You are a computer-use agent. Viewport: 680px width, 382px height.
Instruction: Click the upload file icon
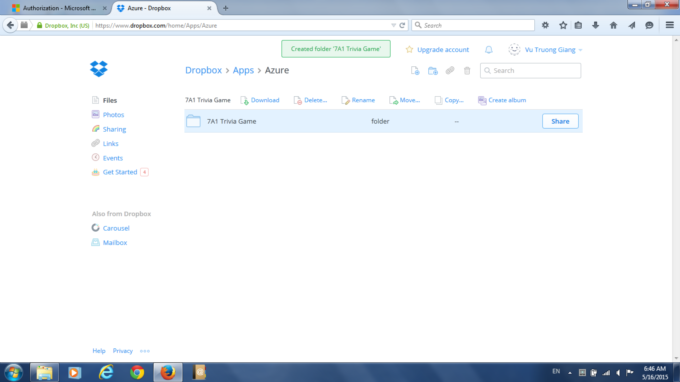pos(415,71)
